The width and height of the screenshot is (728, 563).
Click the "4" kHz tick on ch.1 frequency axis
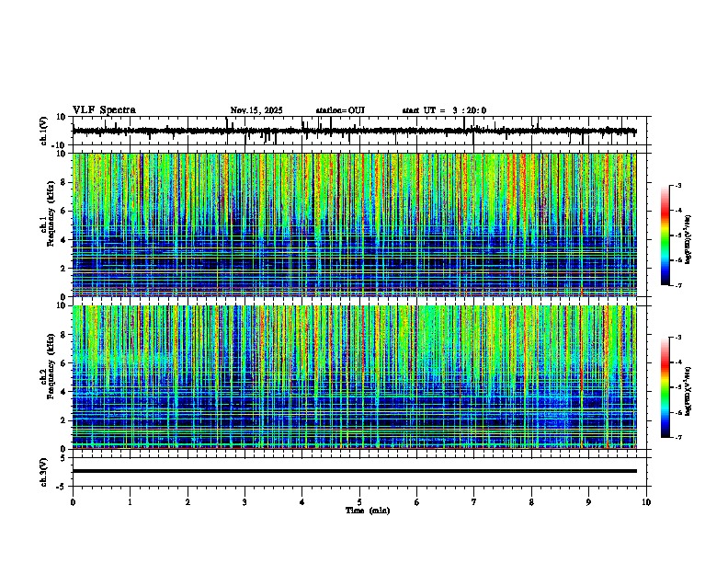click(x=63, y=240)
